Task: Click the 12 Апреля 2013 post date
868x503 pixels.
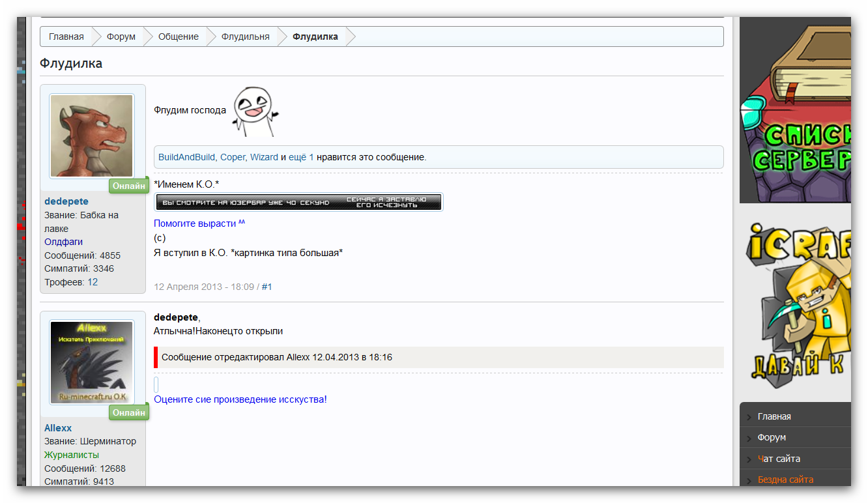Action: click(x=204, y=287)
